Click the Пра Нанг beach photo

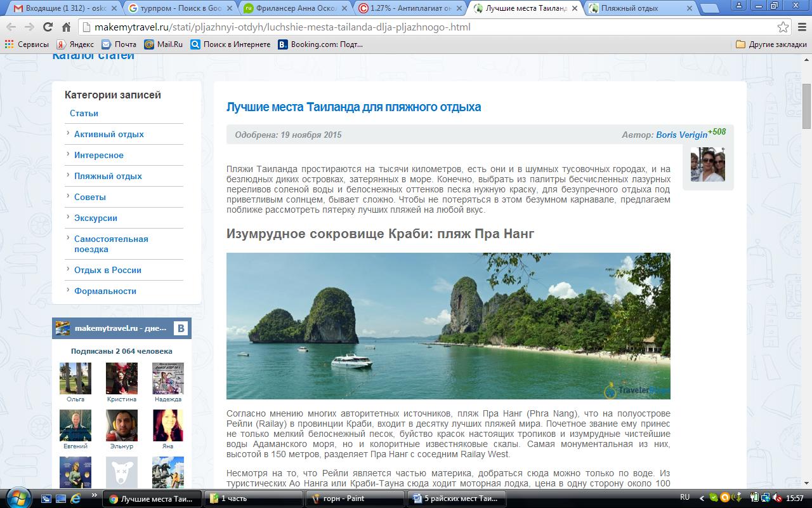pyautogui.click(x=448, y=326)
